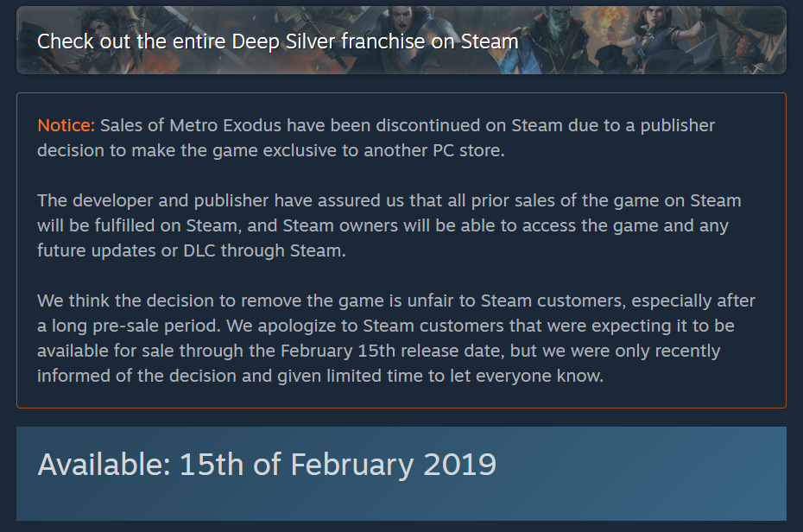Click the dark-haired man in banner center
The height and width of the screenshot is (532, 803).
[x=404, y=28]
